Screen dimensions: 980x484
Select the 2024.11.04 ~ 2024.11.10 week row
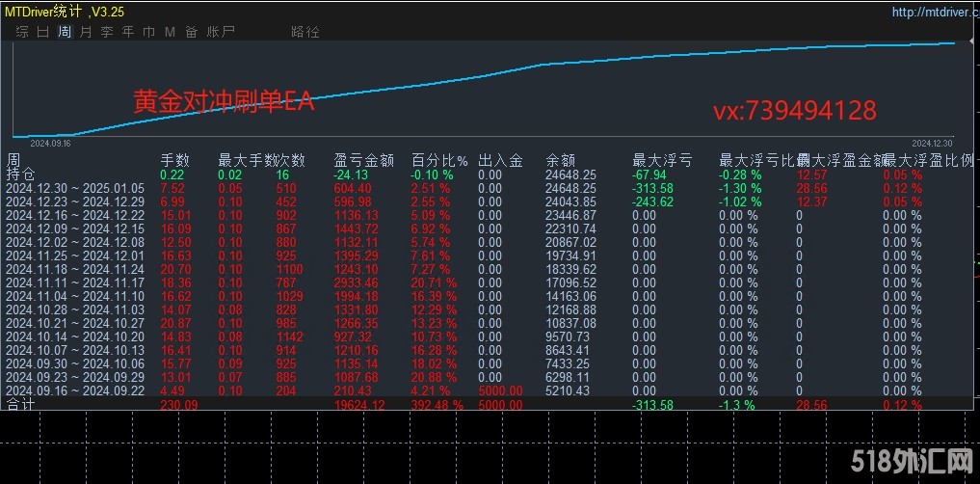[x=490, y=296]
